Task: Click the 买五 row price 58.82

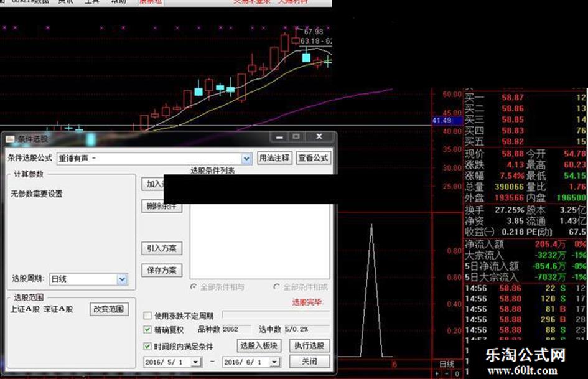Action: tap(513, 141)
